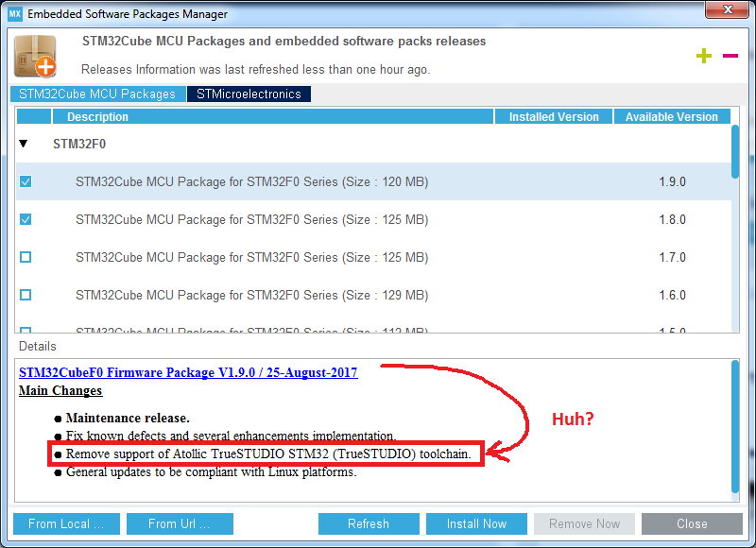Screen dimensions: 756x548
Task: Click available version 1.7.0 cell
Action: tap(672, 257)
